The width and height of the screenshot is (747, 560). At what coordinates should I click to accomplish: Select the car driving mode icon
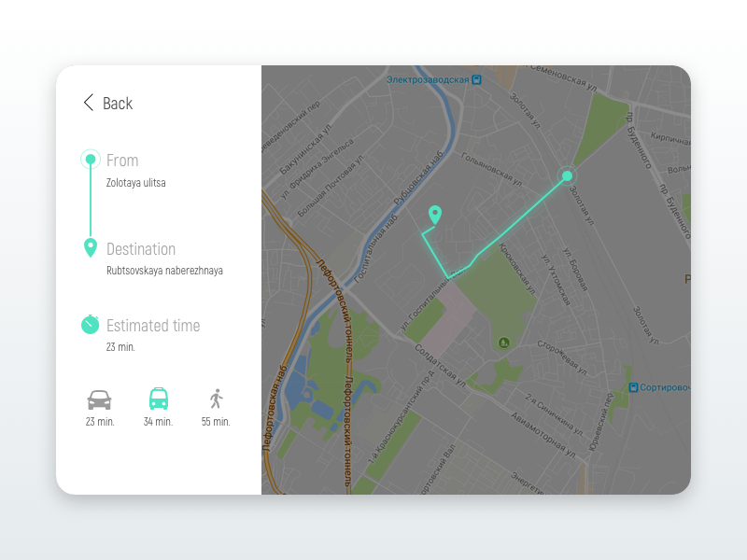[x=98, y=399]
